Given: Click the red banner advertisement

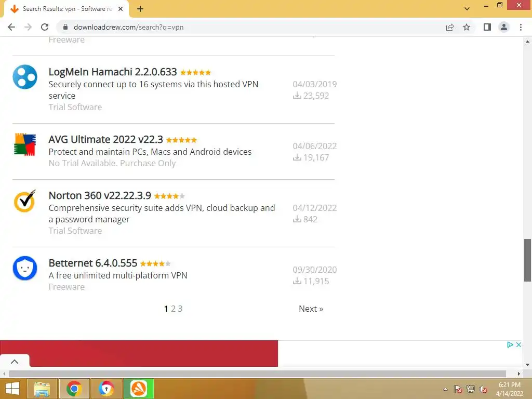Looking at the screenshot, I should [139, 353].
